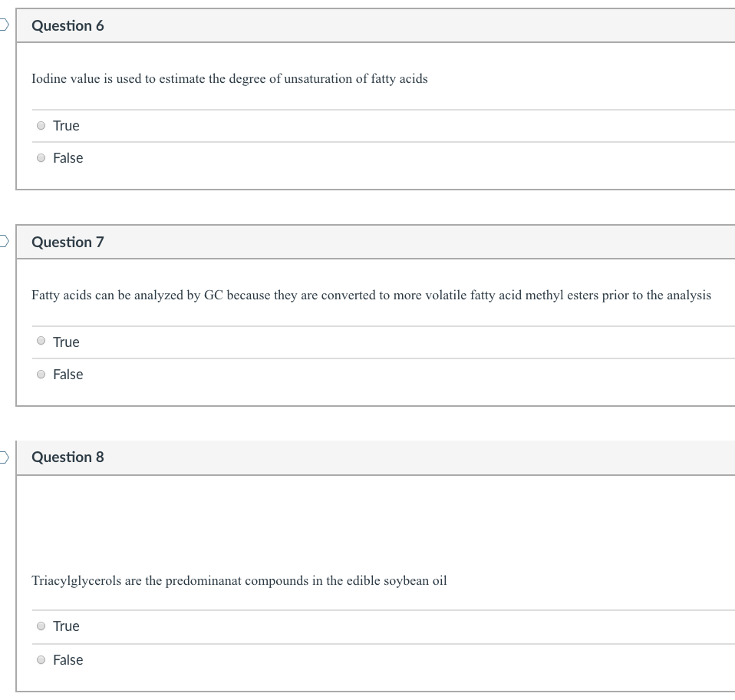Click the "False" label under Question 6
The image size is (735, 700).
[68, 158]
